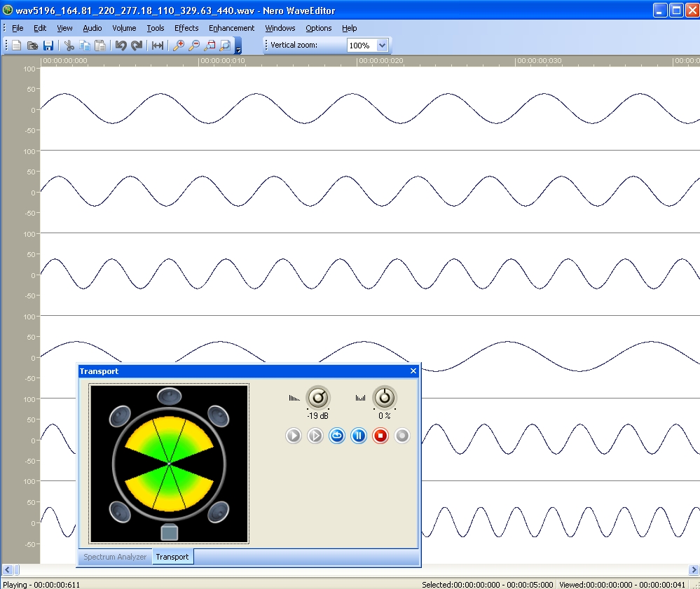Click the Redo arrow icon

tap(137, 46)
